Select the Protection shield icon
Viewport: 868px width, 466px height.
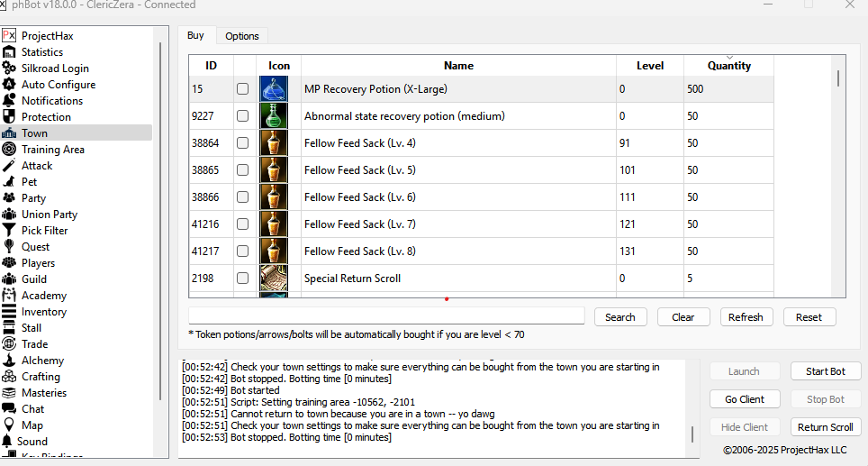pos(9,117)
